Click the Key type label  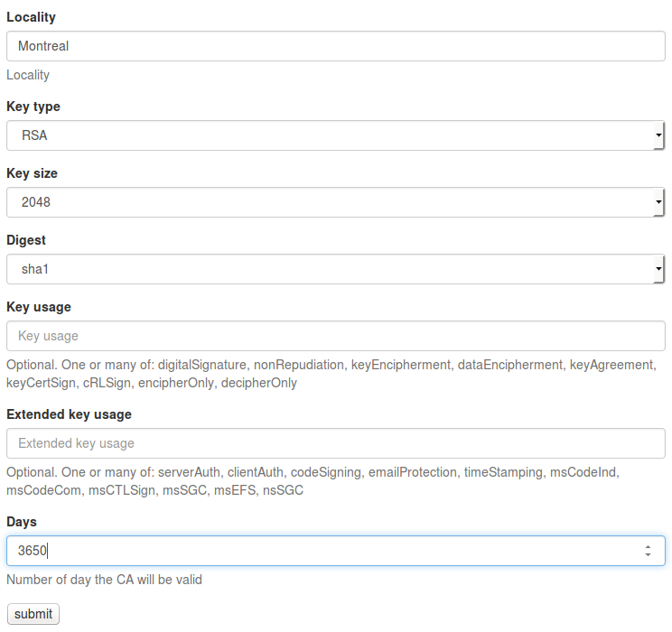(x=33, y=107)
